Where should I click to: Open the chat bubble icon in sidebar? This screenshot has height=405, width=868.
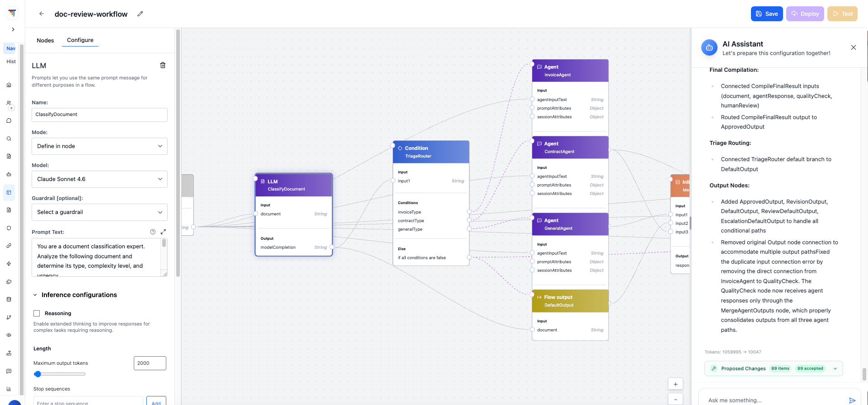[x=9, y=121]
